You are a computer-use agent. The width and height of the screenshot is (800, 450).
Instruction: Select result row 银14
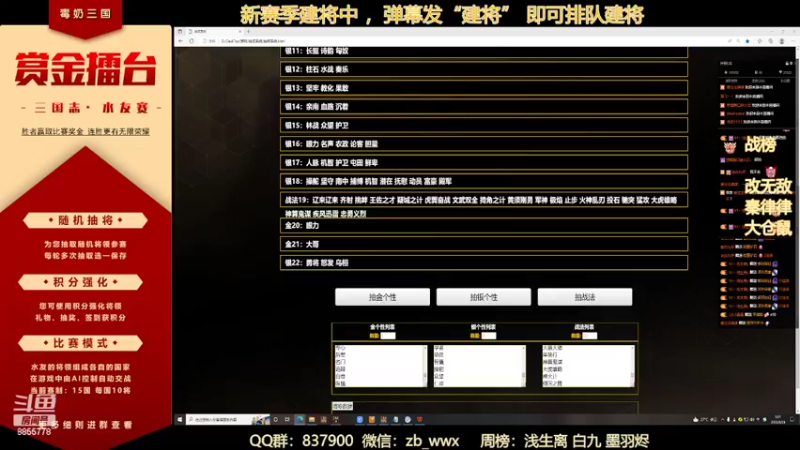coord(484,107)
